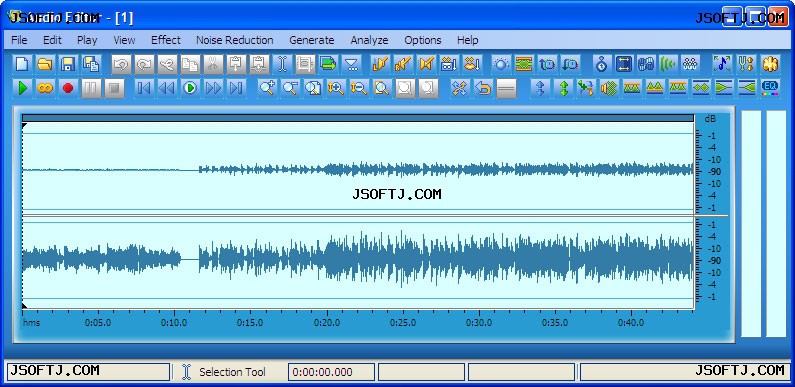Screen dimensions: 795x387
Task: Open the Help menu
Action: (467, 40)
